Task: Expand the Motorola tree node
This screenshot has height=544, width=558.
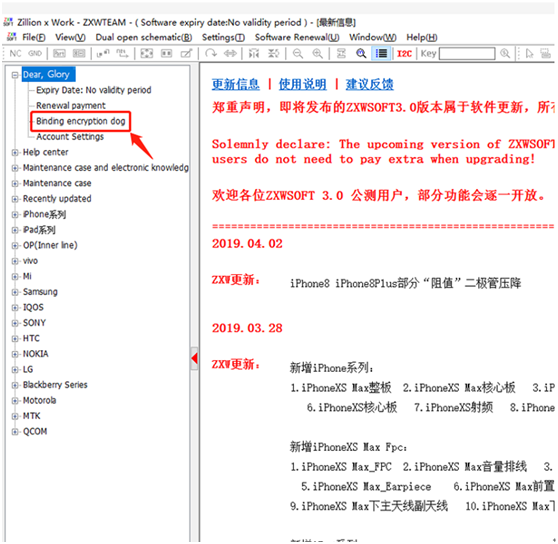Action: 15,401
